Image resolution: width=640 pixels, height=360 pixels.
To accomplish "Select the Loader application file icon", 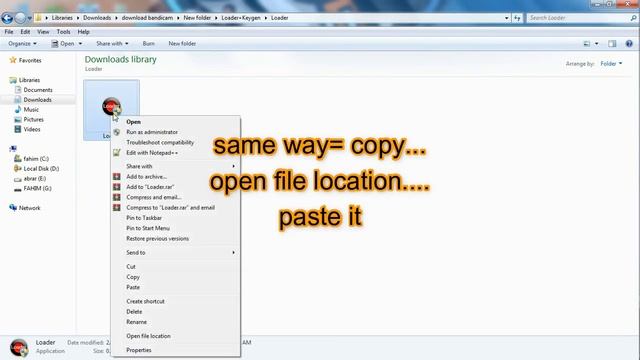I will [111, 107].
